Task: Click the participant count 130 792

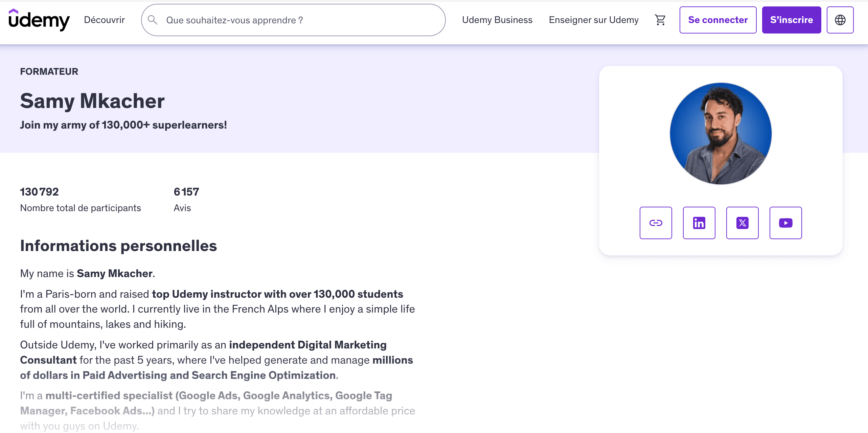Action: (x=39, y=192)
